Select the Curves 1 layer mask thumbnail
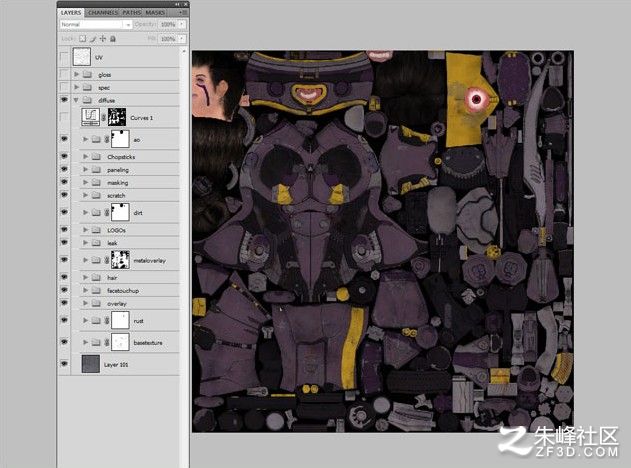The image size is (631, 468). (117, 117)
